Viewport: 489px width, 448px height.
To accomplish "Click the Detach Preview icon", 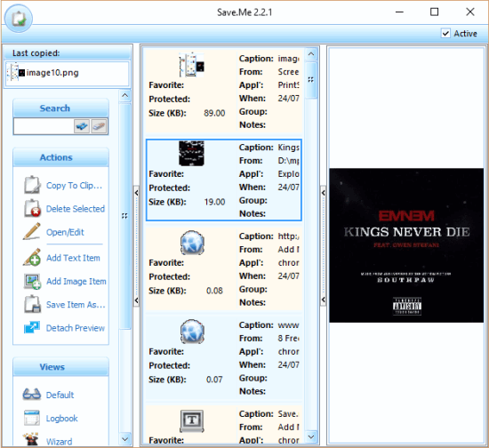I will point(32,327).
